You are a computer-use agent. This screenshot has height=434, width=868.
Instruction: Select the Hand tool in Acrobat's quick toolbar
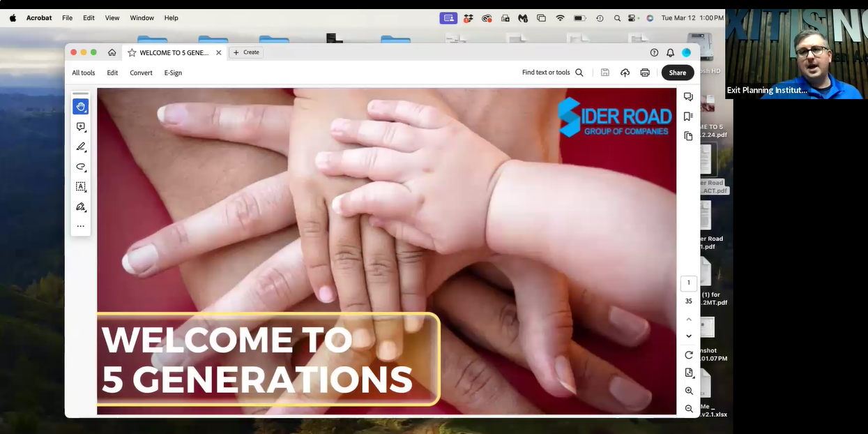point(81,107)
